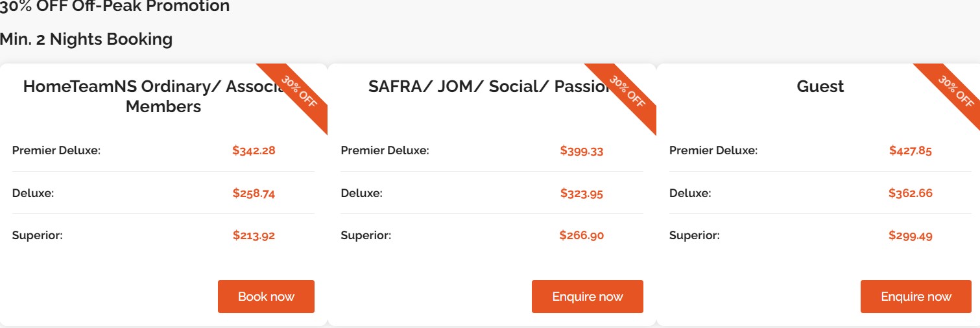The height and width of the screenshot is (328, 980).
Task: Click the $399.33 Premier Deluxe price
Action: pyautogui.click(x=582, y=151)
